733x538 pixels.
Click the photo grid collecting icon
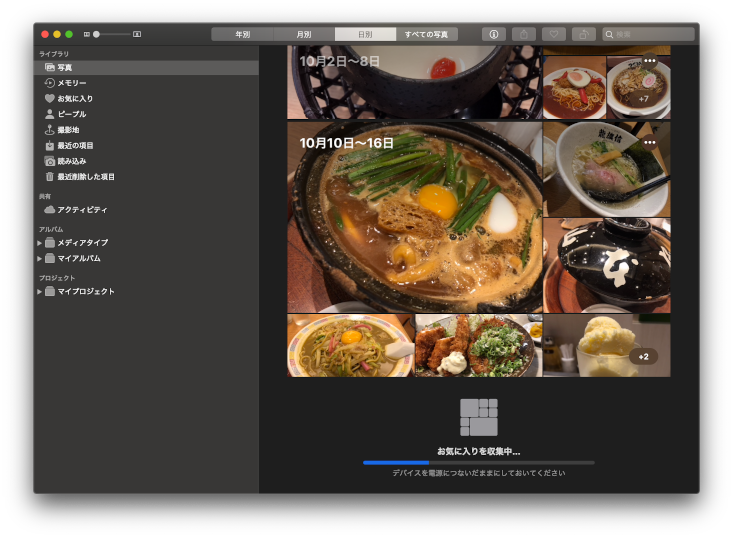479,417
